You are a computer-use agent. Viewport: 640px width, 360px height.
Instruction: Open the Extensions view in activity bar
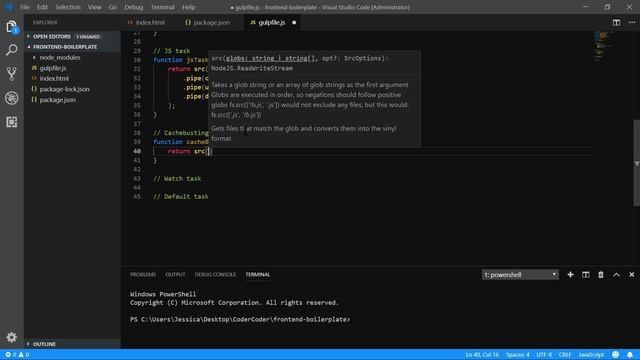[11, 122]
